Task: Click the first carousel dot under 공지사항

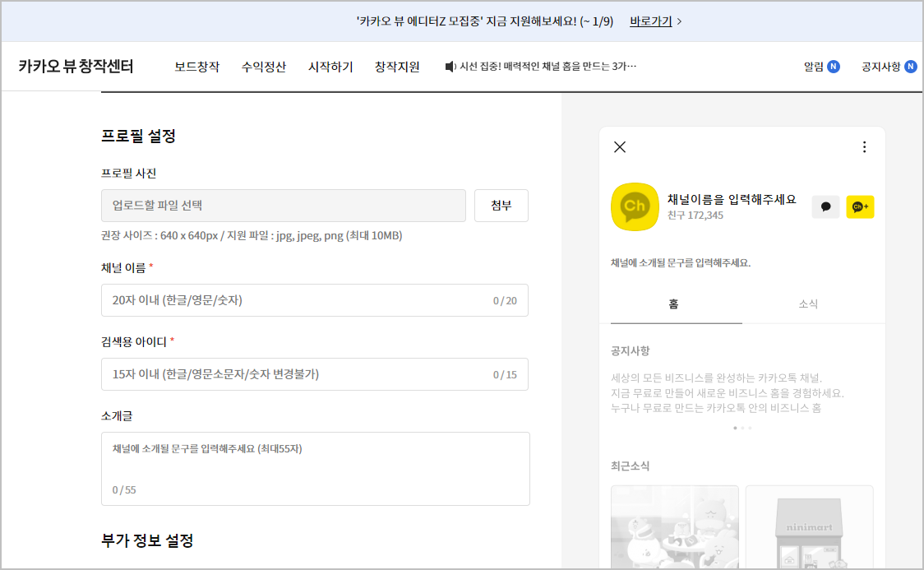Action: pos(735,428)
